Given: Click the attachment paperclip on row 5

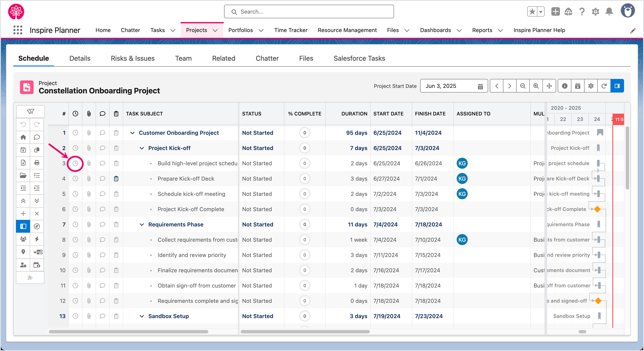Looking at the screenshot, I should click(89, 194).
